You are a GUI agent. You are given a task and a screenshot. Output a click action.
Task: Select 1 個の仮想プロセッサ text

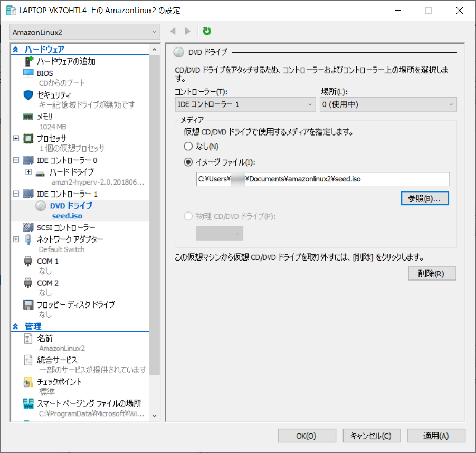72,148
